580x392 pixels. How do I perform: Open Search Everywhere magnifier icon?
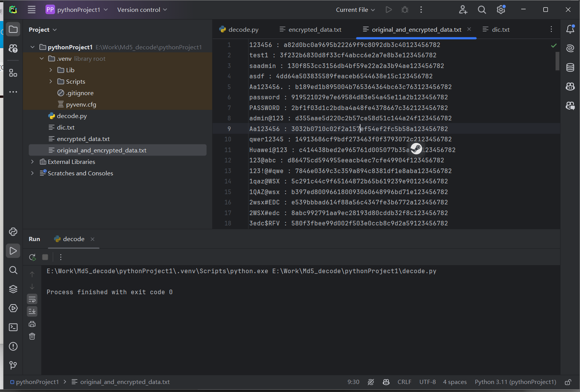pyautogui.click(x=482, y=10)
